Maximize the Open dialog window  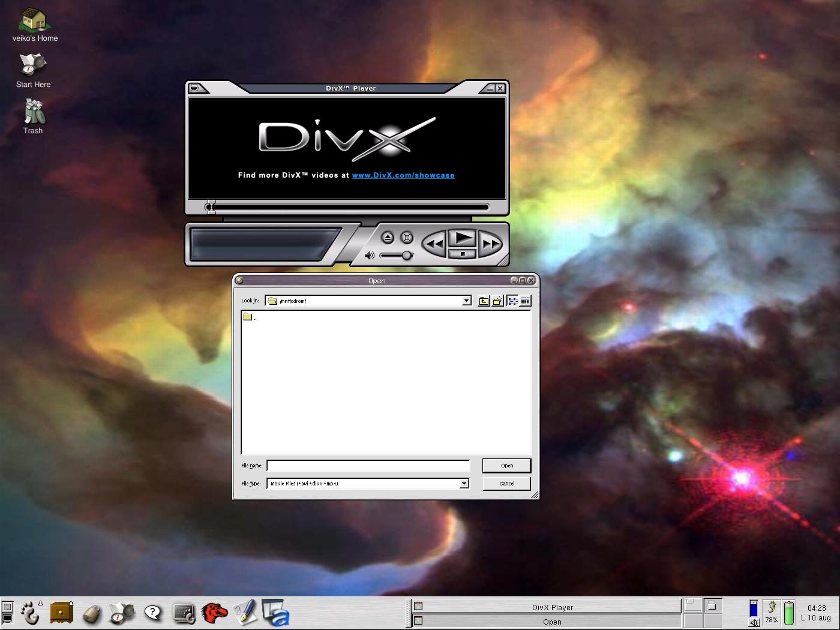(x=523, y=280)
